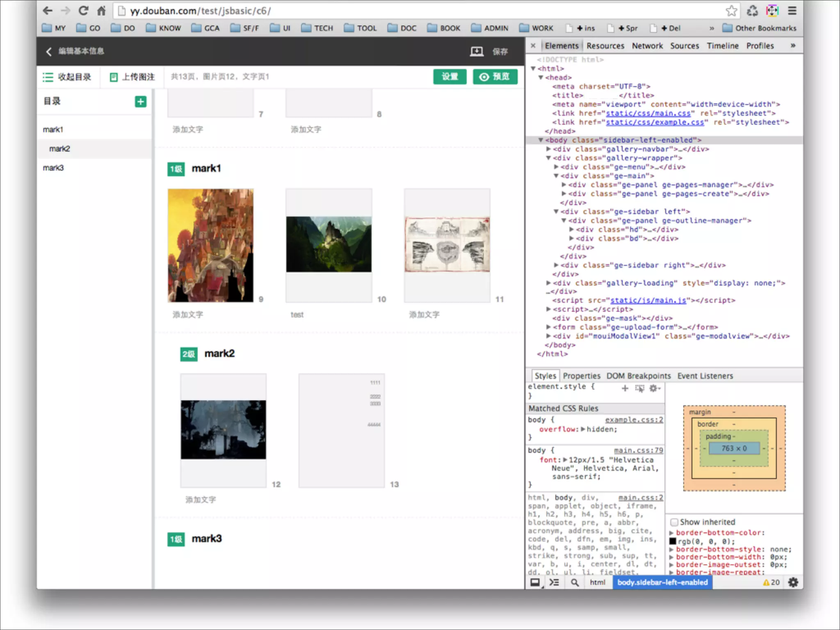Click the 保存 save button
The height and width of the screenshot is (630, 840).
point(500,51)
